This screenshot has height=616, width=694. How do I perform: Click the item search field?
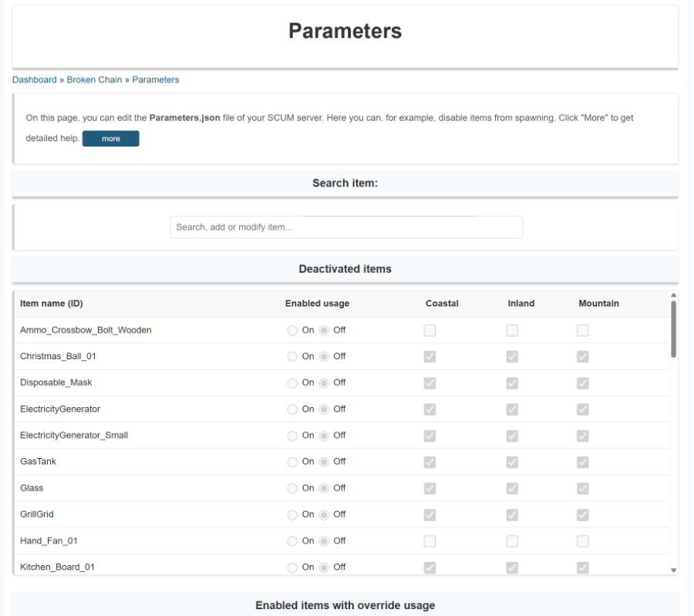tap(345, 227)
